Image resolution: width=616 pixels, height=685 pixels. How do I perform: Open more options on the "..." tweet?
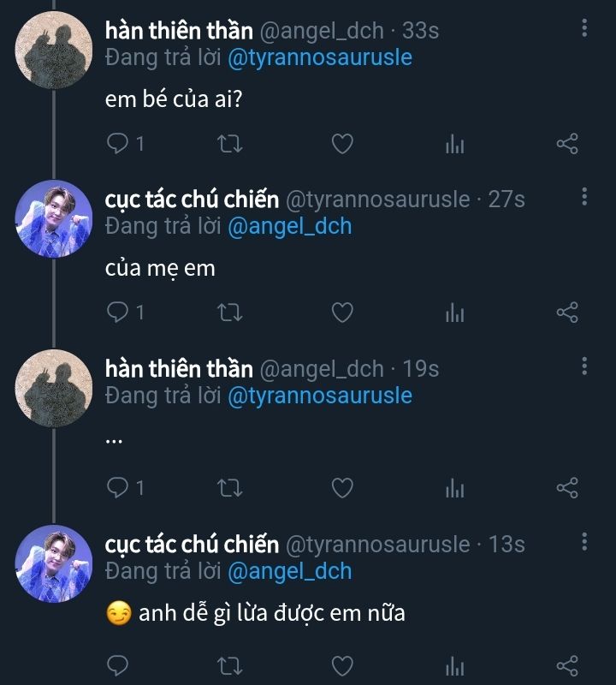tap(584, 367)
